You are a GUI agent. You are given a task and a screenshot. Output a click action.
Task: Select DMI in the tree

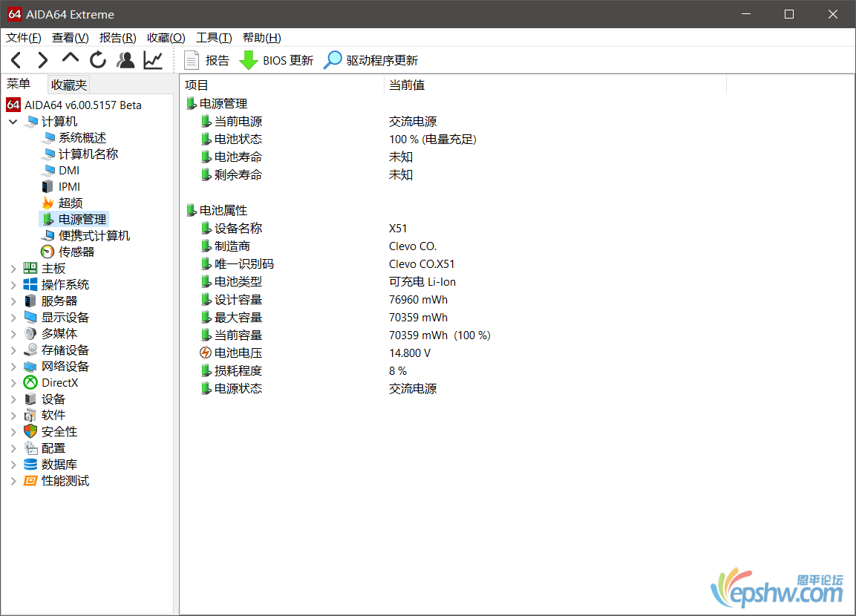tap(69, 170)
